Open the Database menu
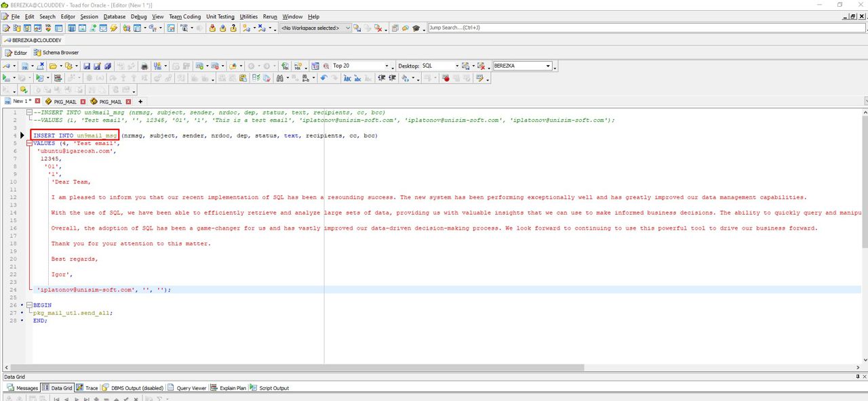This screenshot has width=868, height=401. 115,16
